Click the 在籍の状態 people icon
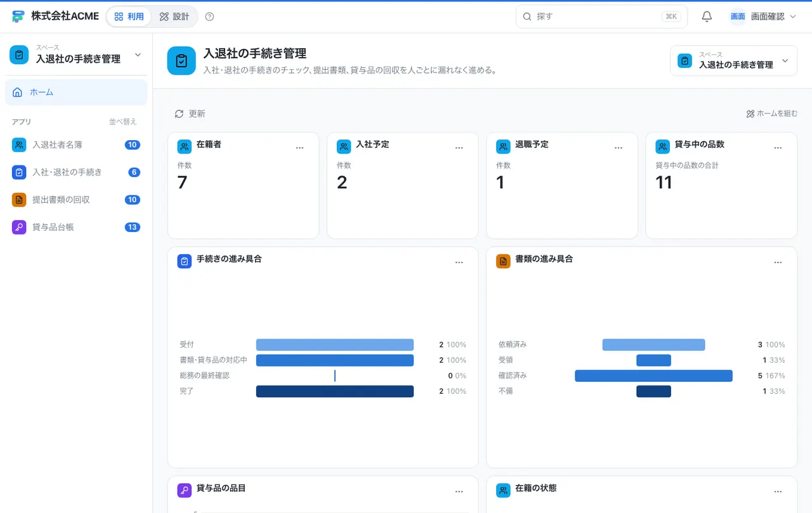Image resolution: width=812 pixels, height=513 pixels. 503,490
